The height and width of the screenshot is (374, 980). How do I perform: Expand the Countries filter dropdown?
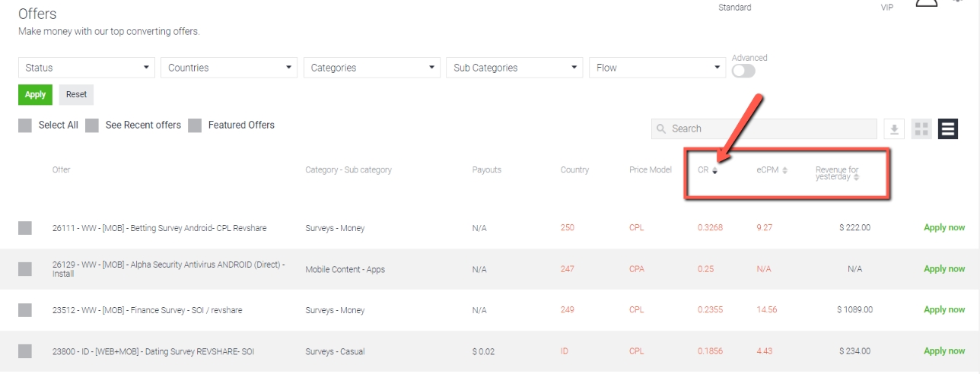point(229,68)
